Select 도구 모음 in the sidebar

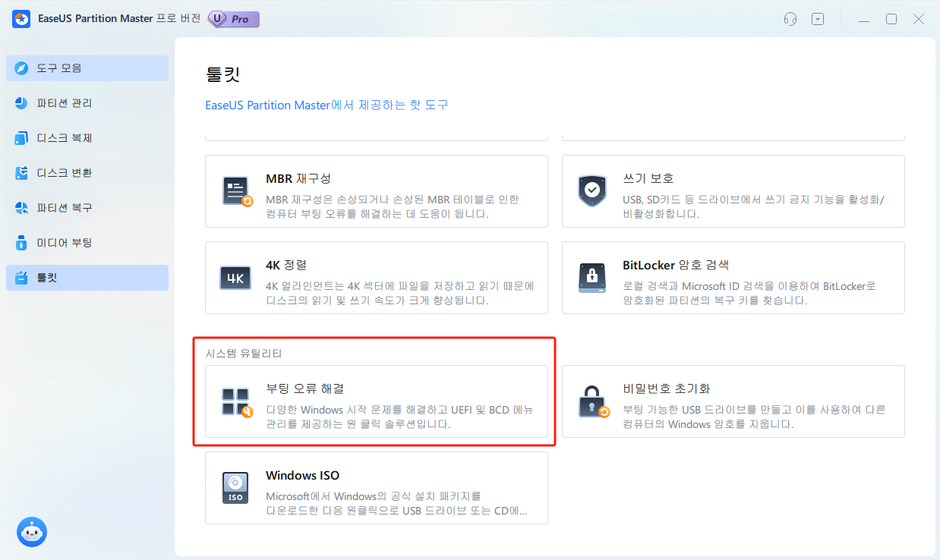[x=87, y=68]
